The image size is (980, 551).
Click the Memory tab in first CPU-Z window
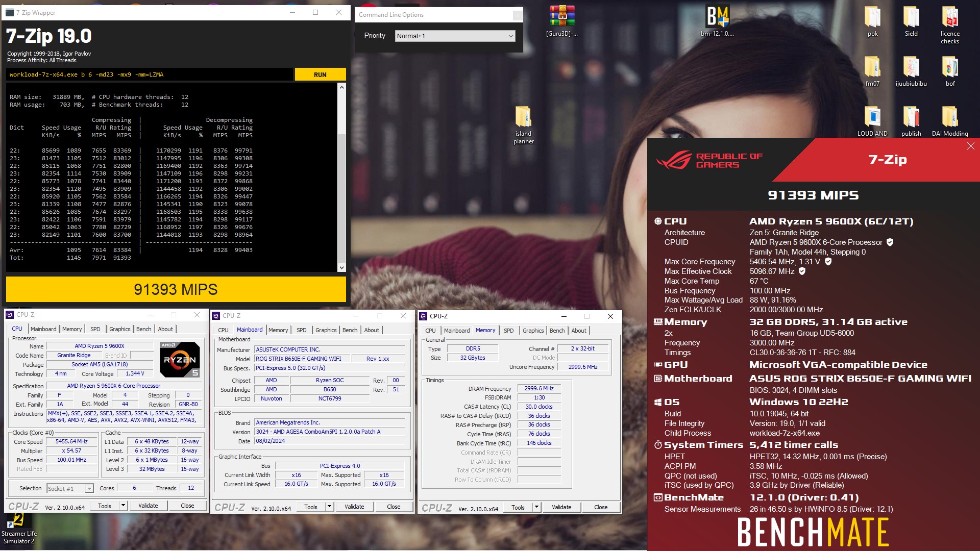72,329
